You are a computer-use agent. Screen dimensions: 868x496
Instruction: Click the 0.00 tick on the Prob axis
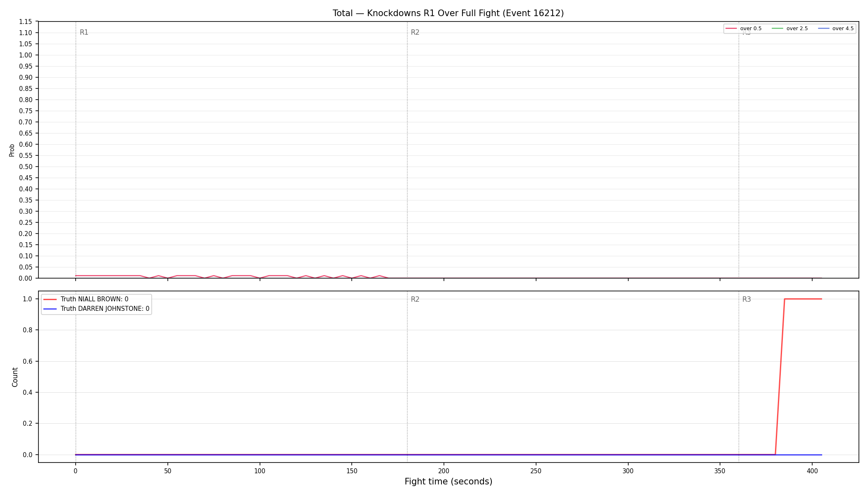coord(26,278)
